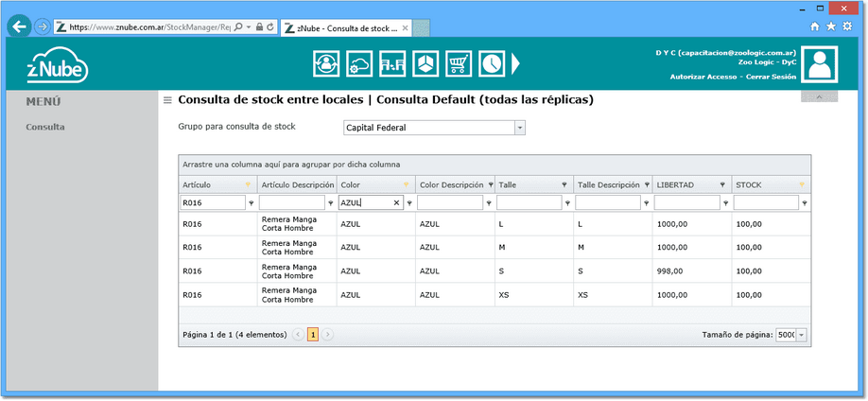The width and height of the screenshot is (868, 401).
Task: Select Consulta in the left menu
Action: (45, 127)
